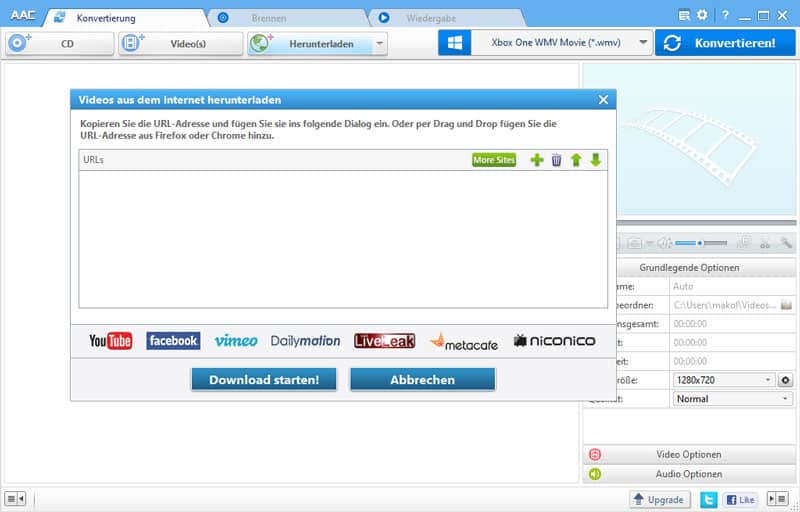Click the volume speaker icon

click(x=664, y=243)
